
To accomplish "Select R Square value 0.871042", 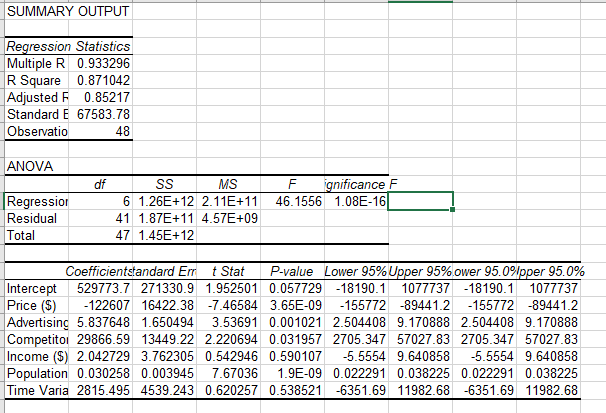I will click(x=100, y=80).
